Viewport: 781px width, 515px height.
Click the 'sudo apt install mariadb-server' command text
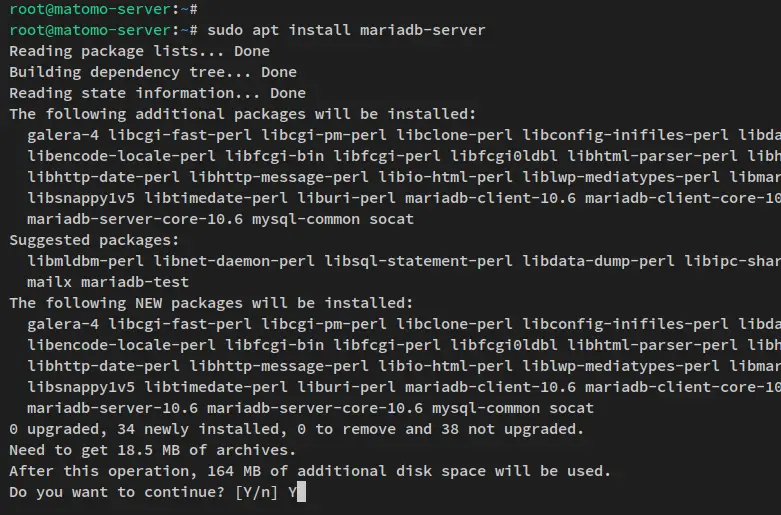pyautogui.click(x=346, y=30)
